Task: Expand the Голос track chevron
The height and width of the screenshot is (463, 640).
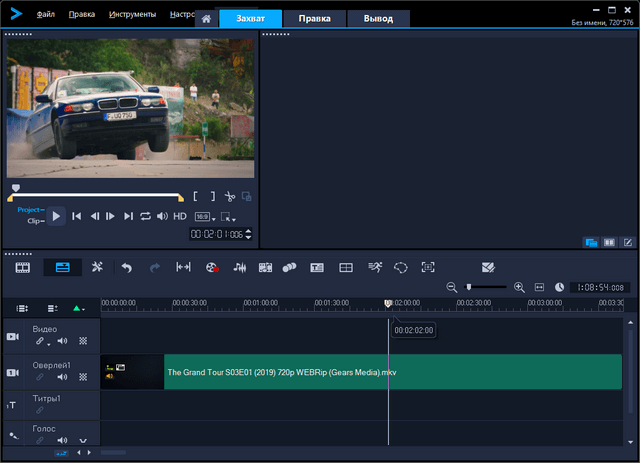Action: point(83,440)
